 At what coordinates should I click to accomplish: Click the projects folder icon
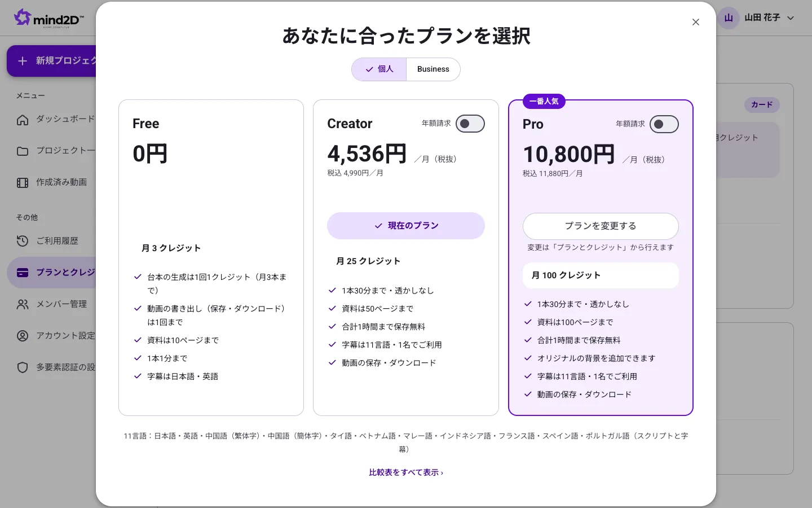pyautogui.click(x=23, y=151)
